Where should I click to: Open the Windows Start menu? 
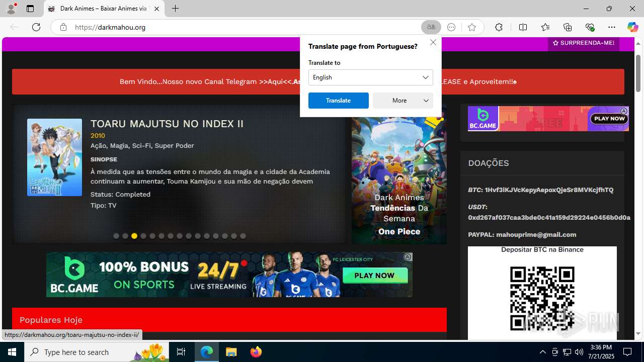pos(12,352)
